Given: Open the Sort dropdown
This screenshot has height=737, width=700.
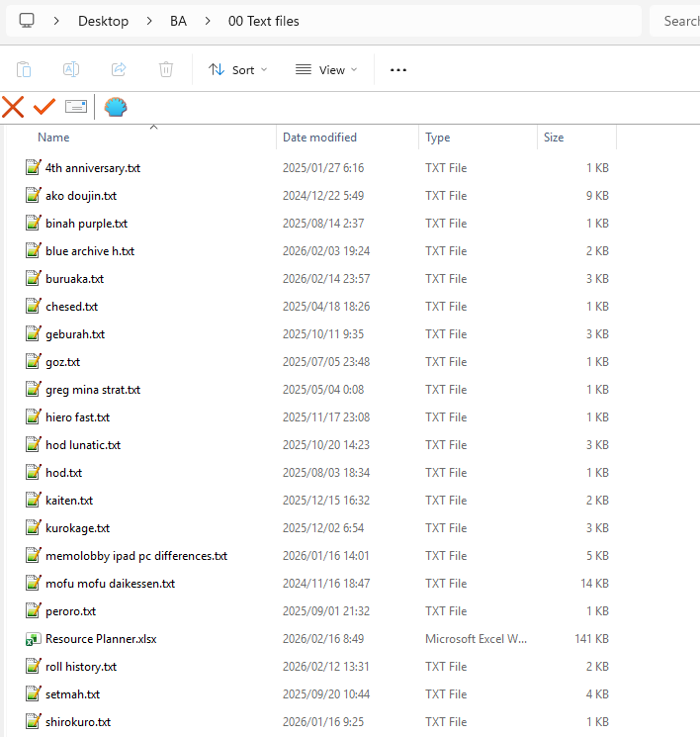Looking at the screenshot, I should [237, 70].
